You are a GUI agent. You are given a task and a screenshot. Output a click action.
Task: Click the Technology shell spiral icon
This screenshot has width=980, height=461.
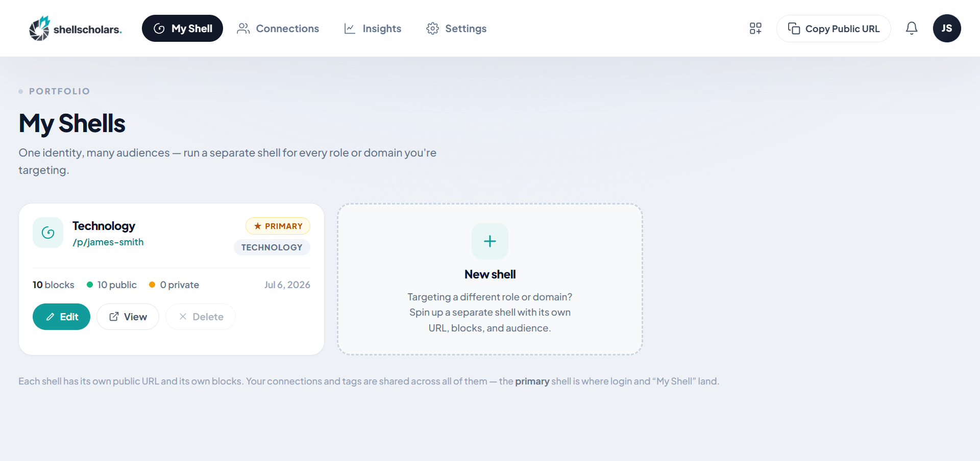pos(48,233)
